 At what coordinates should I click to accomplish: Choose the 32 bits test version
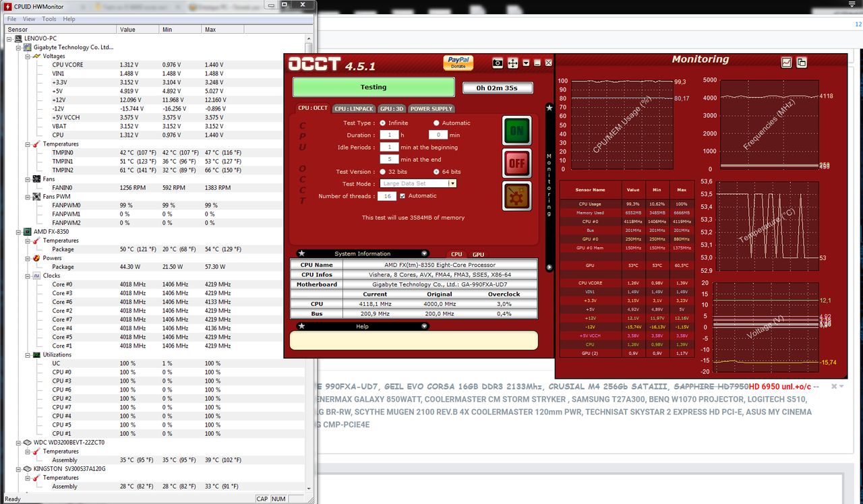pos(383,171)
